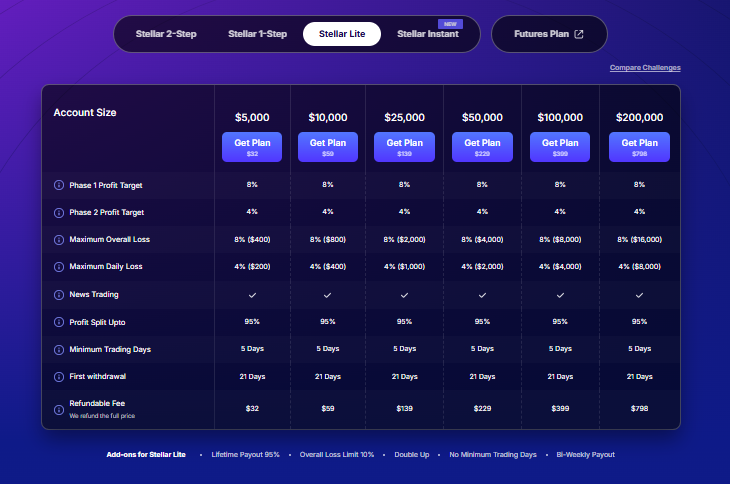This screenshot has width=730, height=484.
Task: Choose Get Plan for $25,000 account
Action: click(x=404, y=147)
